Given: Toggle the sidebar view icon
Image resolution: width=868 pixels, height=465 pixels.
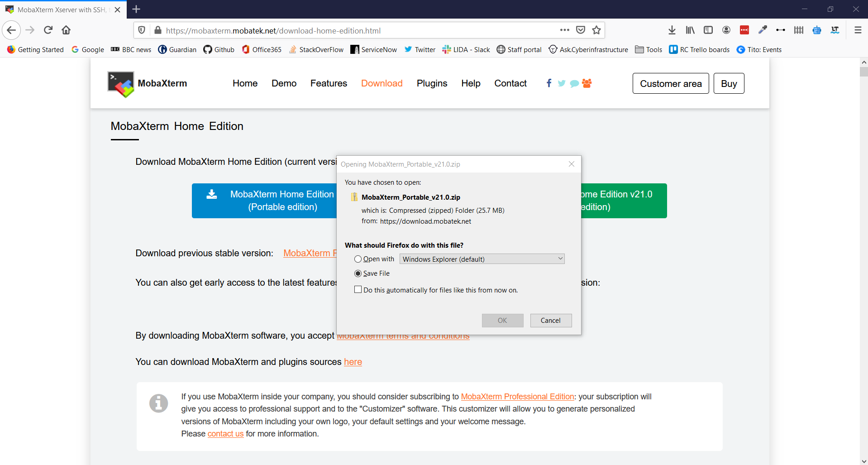Looking at the screenshot, I should coord(708,30).
